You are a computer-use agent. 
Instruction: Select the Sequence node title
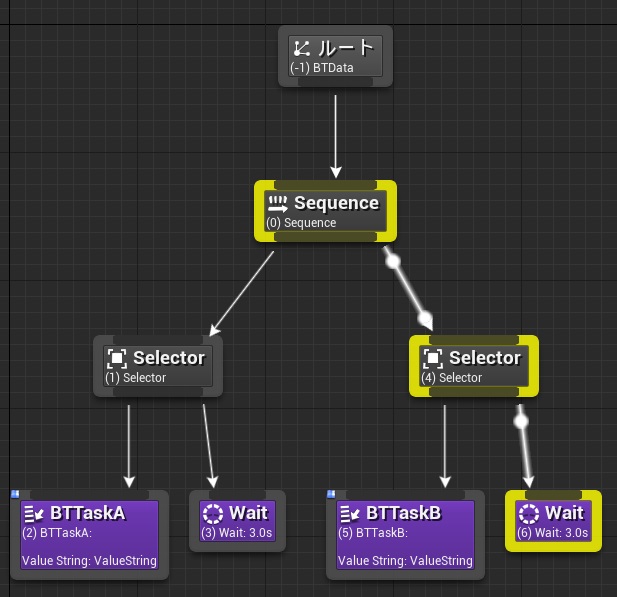point(336,203)
